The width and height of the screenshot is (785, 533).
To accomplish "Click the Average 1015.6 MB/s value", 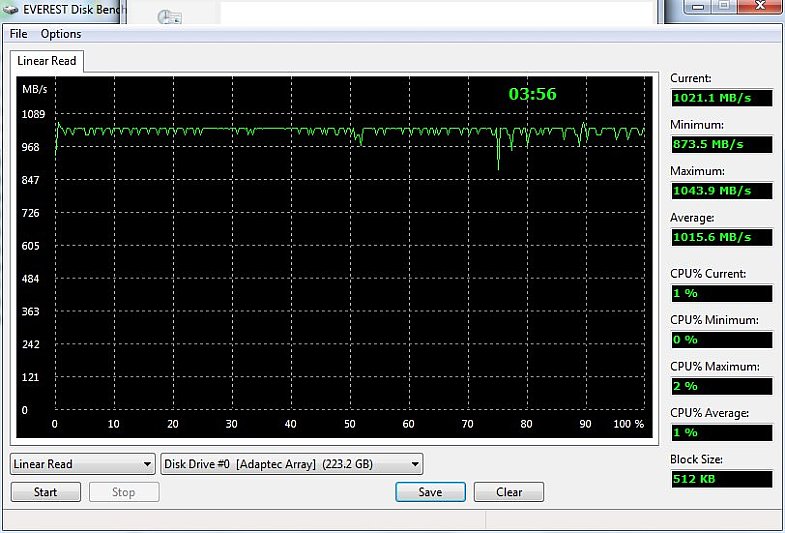I will pos(722,237).
